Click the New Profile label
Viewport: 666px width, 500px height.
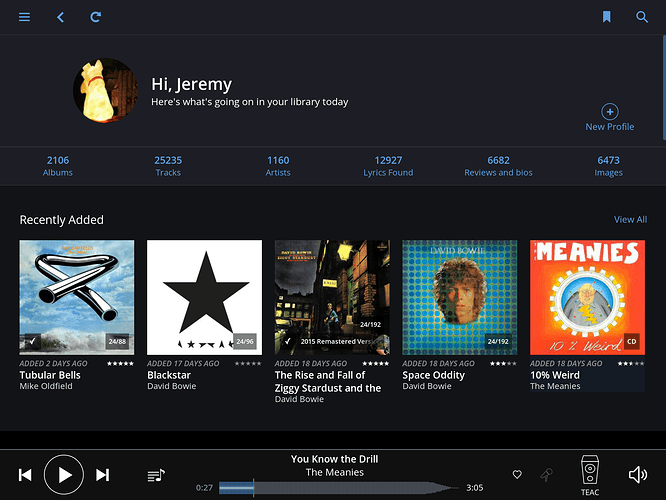610,127
